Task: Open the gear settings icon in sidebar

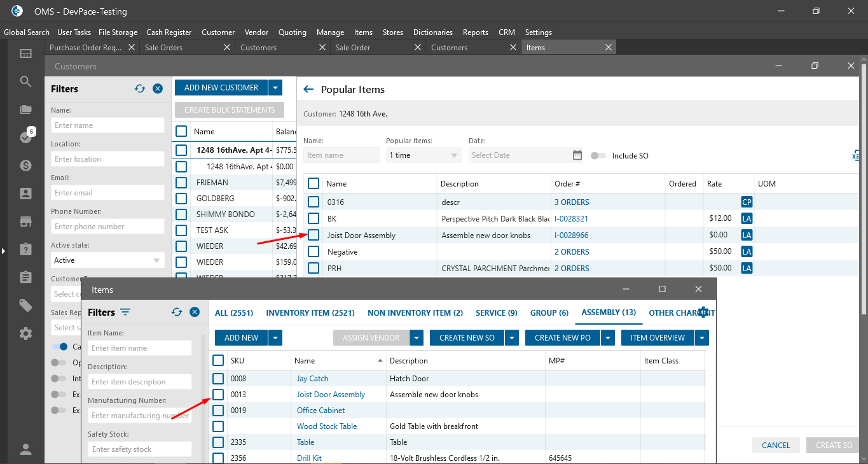Action: point(25,334)
